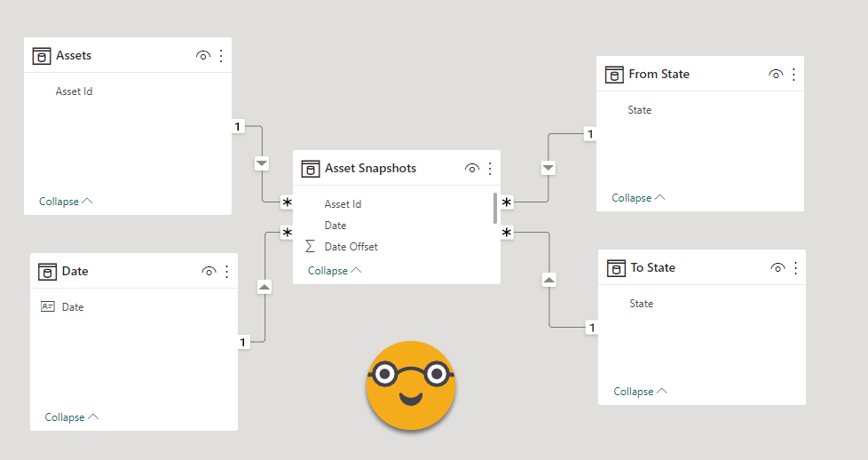The image size is (868, 460).
Task: Hide the Asset Snapshots table with eye icon
Action: point(472,169)
